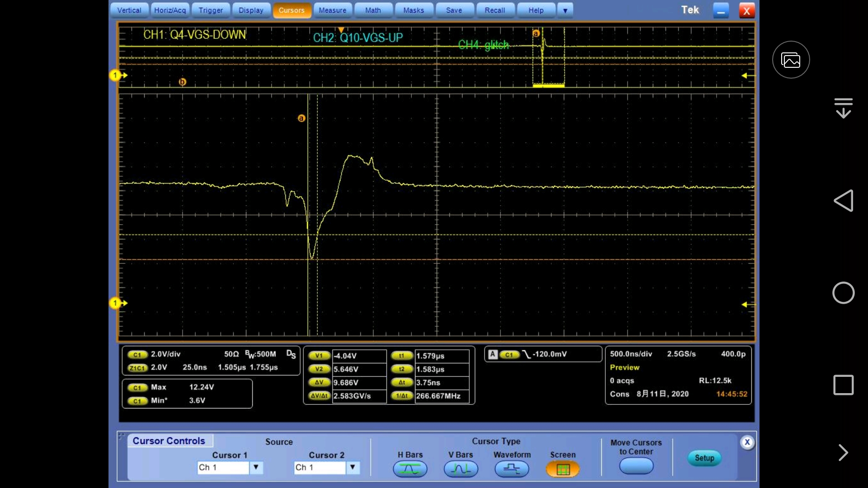Select H Bars cursor type
Viewport: 868px width, 488px height.
[410, 469]
